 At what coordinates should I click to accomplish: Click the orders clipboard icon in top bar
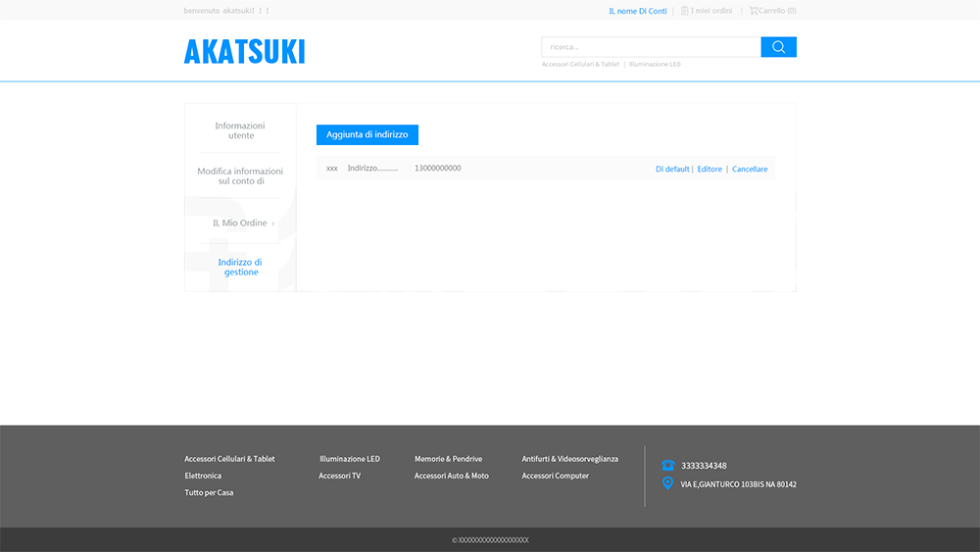point(684,11)
